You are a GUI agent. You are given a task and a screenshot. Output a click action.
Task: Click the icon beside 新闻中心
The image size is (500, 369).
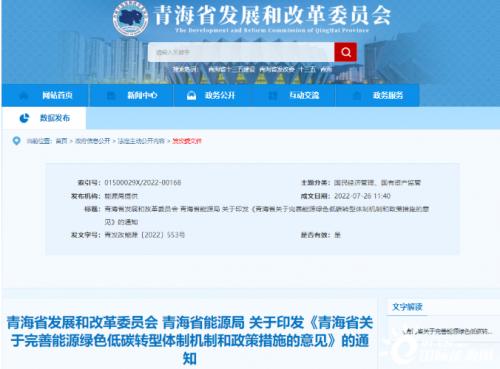[x=110, y=96]
